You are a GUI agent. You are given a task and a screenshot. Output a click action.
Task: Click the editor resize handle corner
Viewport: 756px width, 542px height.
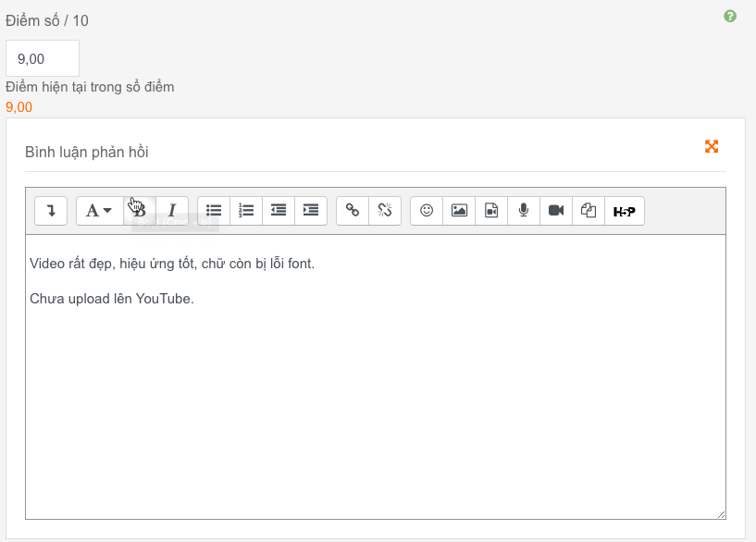click(x=721, y=514)
